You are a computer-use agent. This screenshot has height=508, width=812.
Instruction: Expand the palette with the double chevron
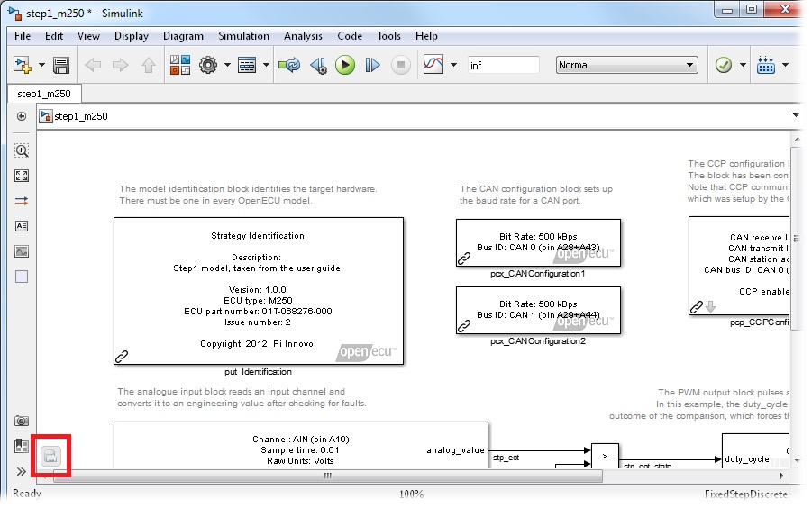(22, 471)
